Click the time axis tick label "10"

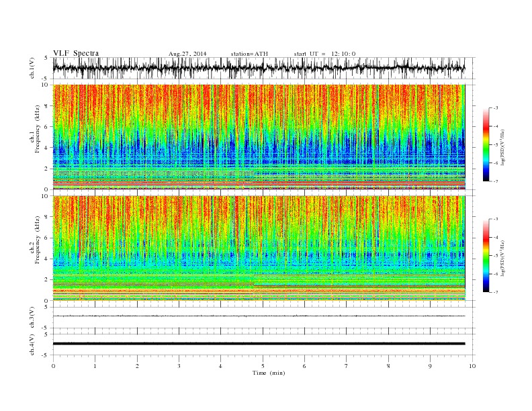(472, 366)
